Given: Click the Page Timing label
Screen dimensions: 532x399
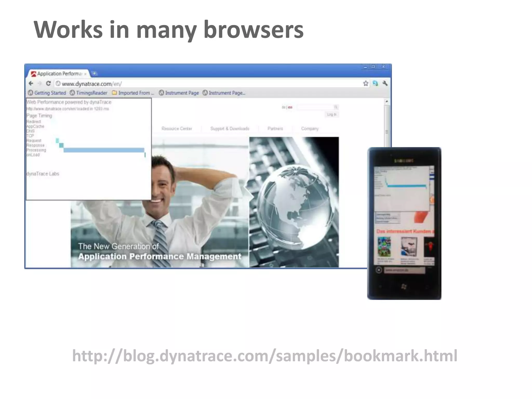Looking at the screenshot, I should click(39, 116).
